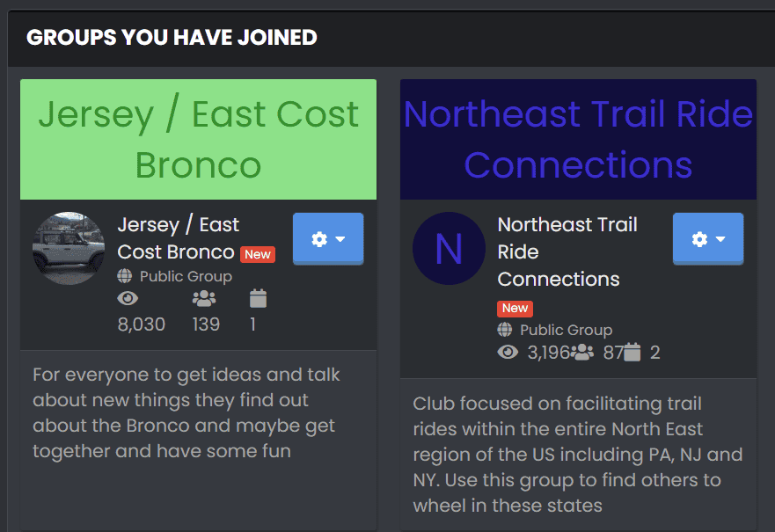The image size is (775, 532).
Task: Open gear settings dropdown for Jersey Bronco group
Action: click(x=328, y=239)
